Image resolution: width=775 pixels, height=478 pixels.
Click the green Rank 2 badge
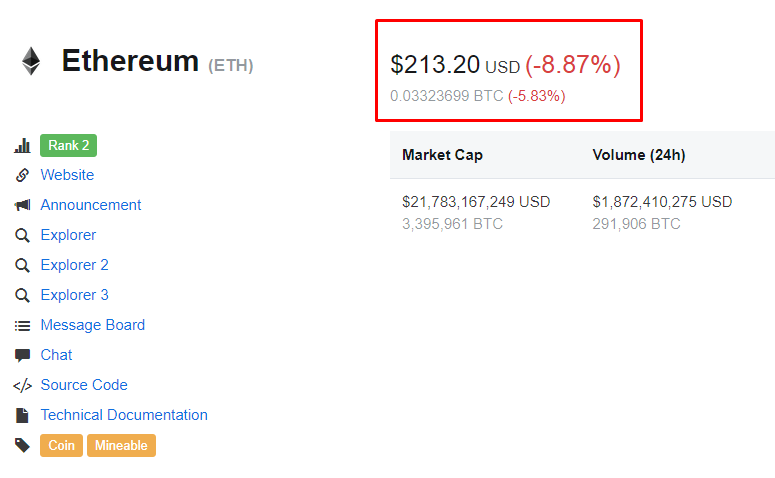pyautogui.click(x=69, y=145)
